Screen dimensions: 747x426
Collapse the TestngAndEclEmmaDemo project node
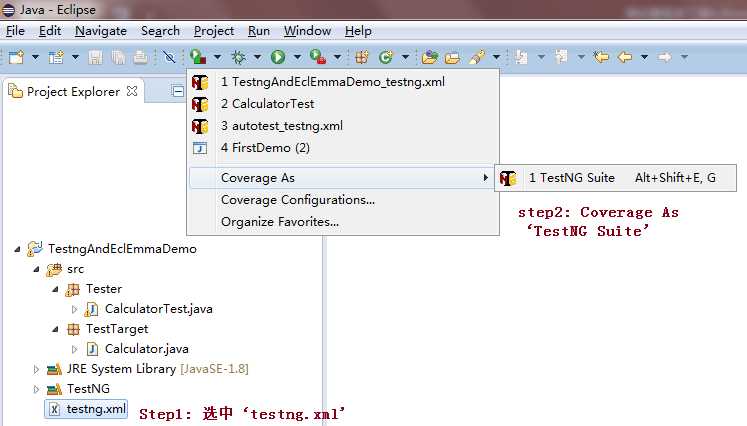coord(18,249)
